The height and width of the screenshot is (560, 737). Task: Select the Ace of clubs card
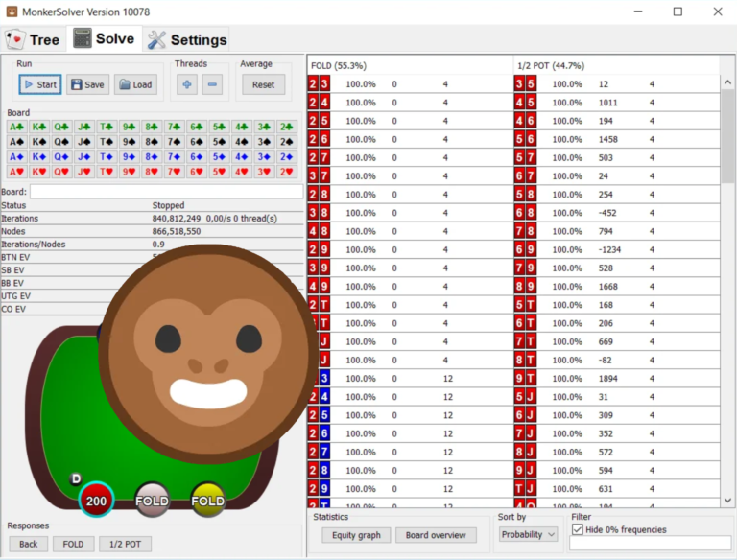(16, 127)
